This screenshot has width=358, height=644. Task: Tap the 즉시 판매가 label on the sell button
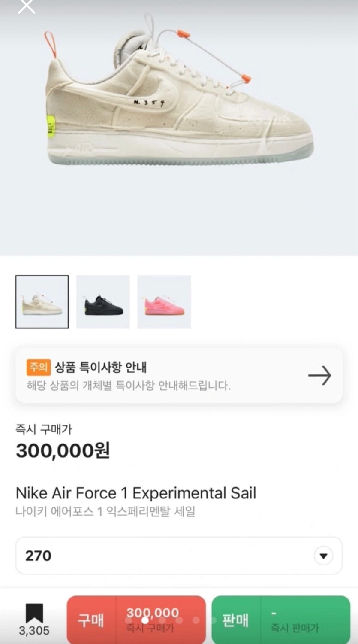click(x=295, y=628)
